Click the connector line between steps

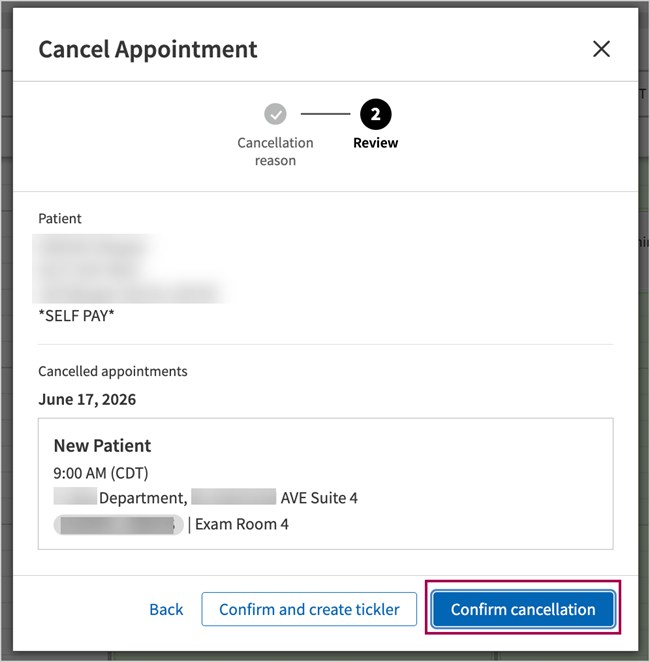coord(325,114)
